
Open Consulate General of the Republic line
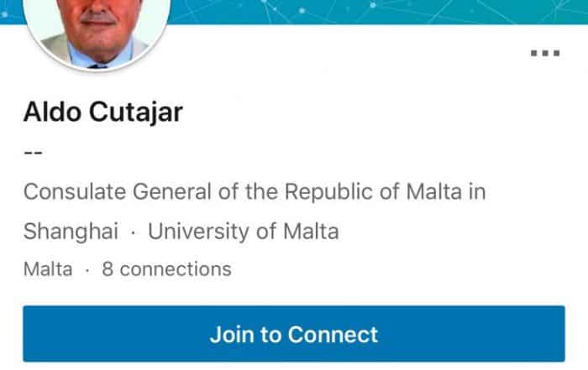pos(254,192)
